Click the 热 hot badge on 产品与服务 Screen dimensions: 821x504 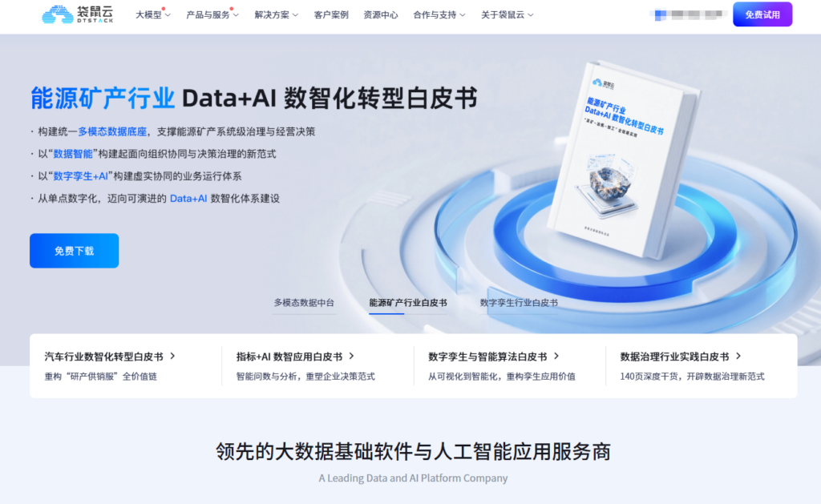[232, 9]
